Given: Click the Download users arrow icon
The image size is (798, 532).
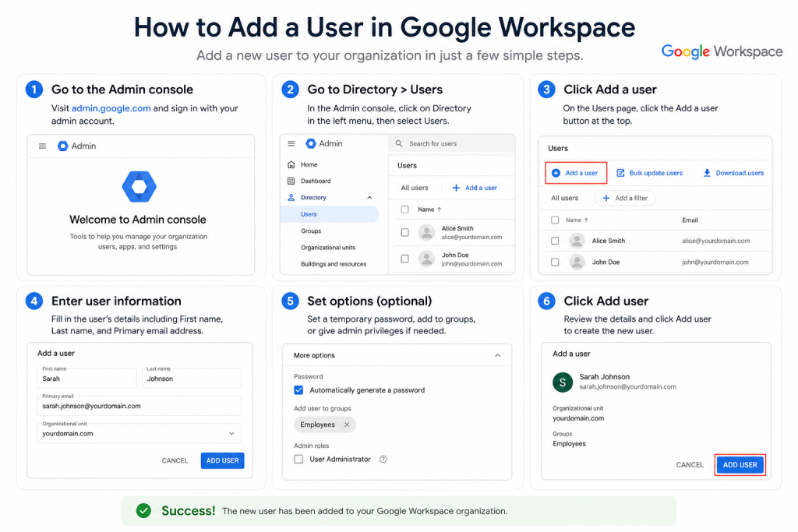Looking at the screenshot, I should tap(707, 173).
